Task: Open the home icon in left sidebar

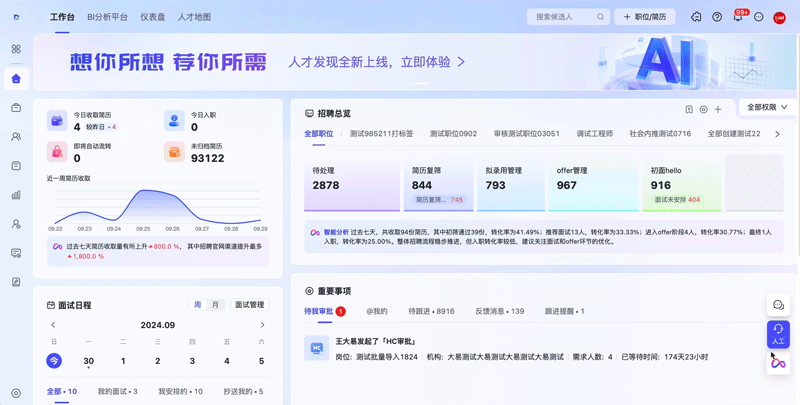Action: pyautogui.click(x=16, y=78)
